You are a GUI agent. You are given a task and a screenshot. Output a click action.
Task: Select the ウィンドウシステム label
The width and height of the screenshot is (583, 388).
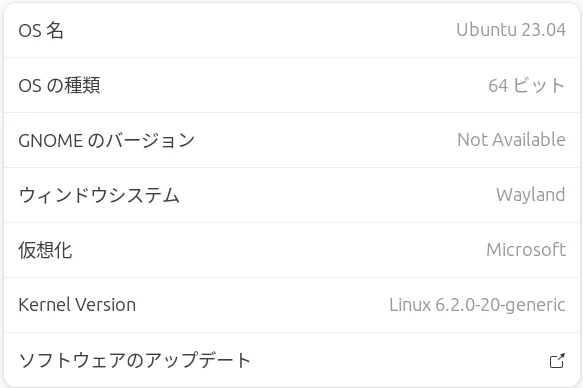[99, 195]
